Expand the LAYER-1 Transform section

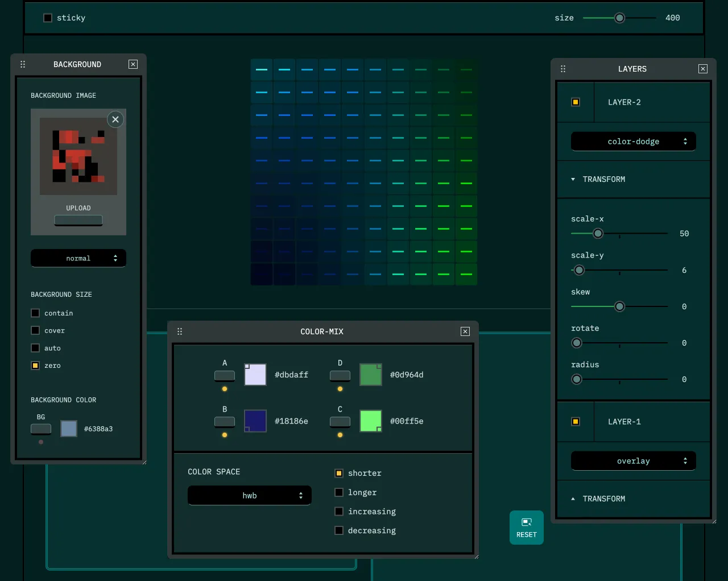point(603,499)
